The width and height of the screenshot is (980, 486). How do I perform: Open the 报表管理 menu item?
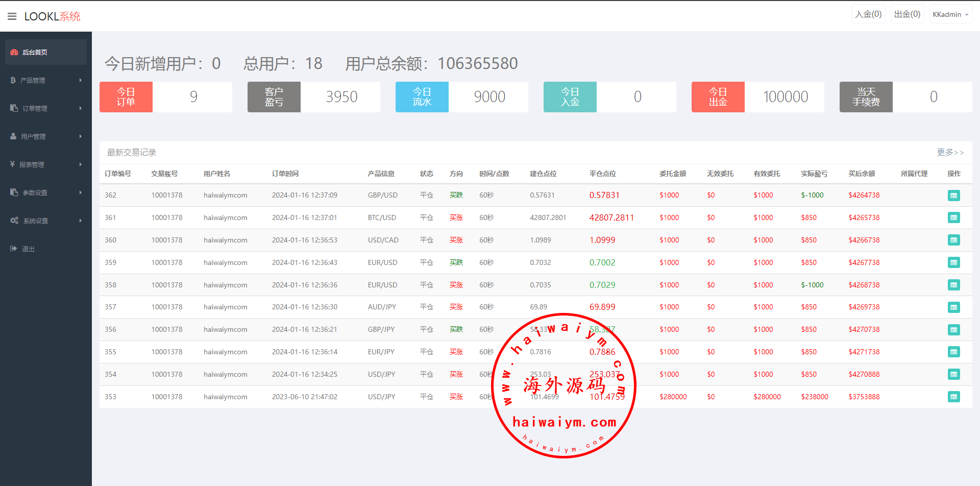click(x=45, y=164)
